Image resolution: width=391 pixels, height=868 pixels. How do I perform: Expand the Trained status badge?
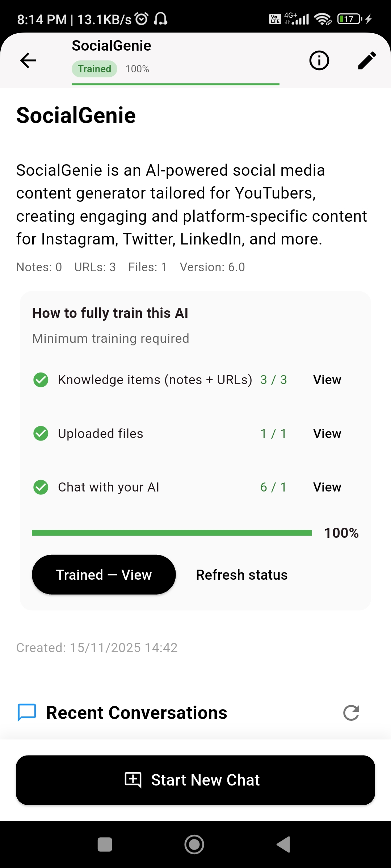click(94, 68)
